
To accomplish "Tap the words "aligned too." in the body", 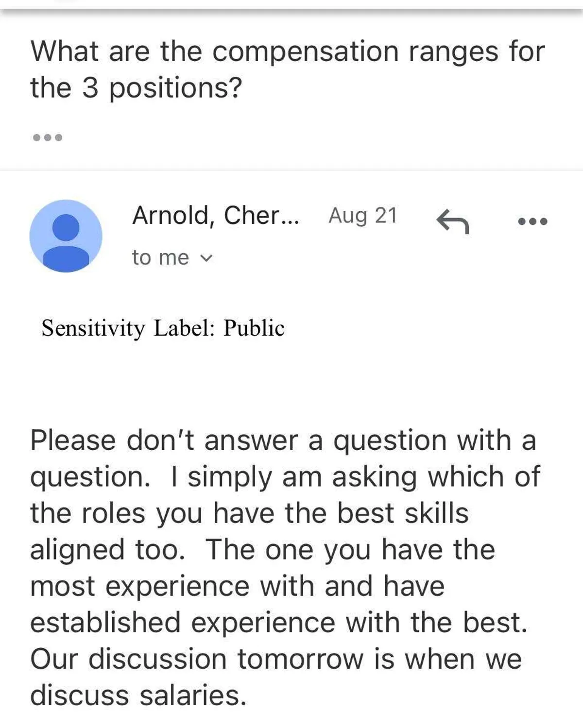I will [107, 550].
